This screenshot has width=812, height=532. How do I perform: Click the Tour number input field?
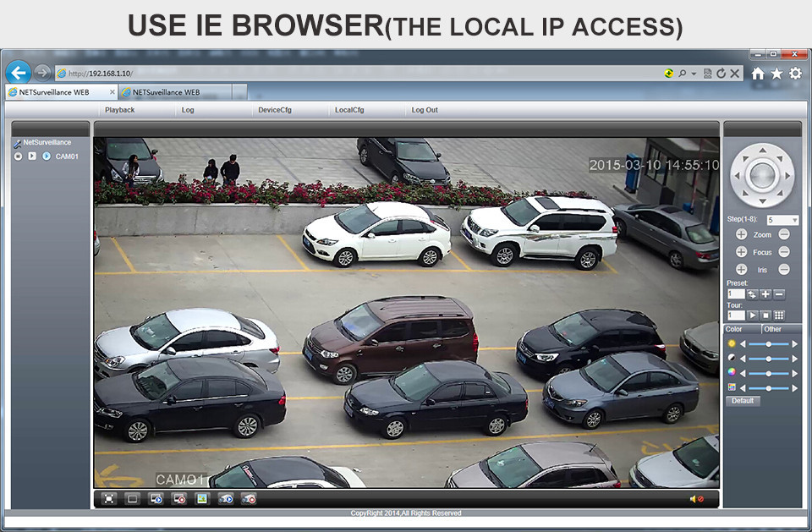(x=735, y=315)
